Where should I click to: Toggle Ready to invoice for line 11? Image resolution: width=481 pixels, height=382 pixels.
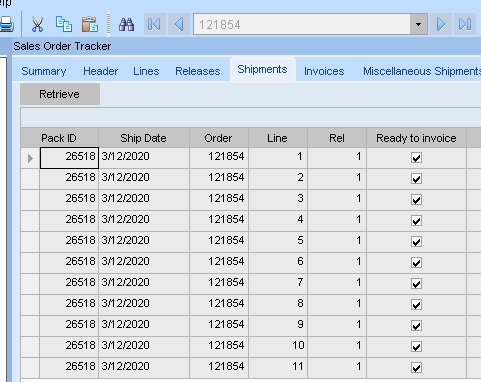point(416,368)
